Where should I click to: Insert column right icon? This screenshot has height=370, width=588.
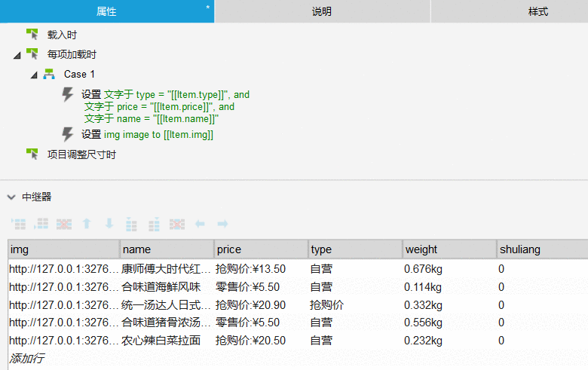coord(154,224)
